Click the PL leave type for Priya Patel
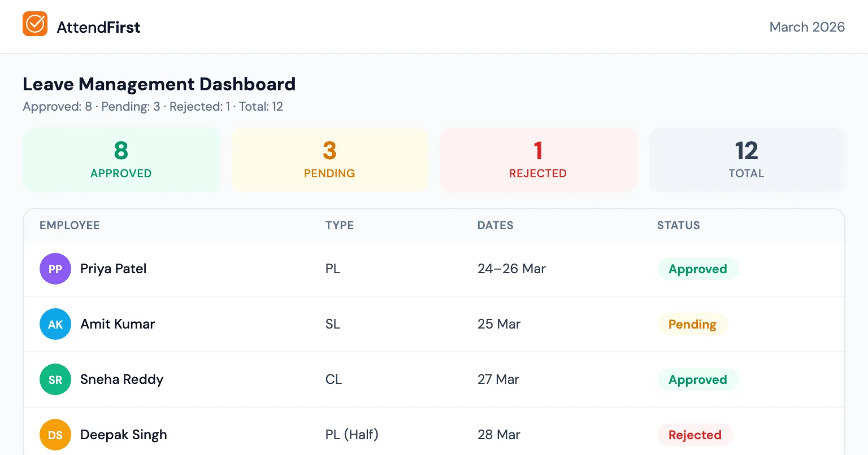 tap(333, 269)
